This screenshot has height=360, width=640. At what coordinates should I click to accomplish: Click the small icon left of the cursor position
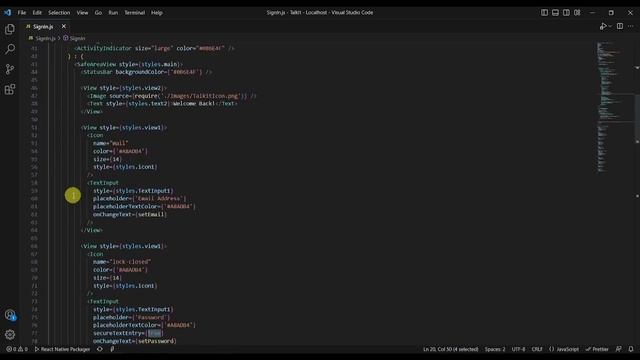[112, 349]
